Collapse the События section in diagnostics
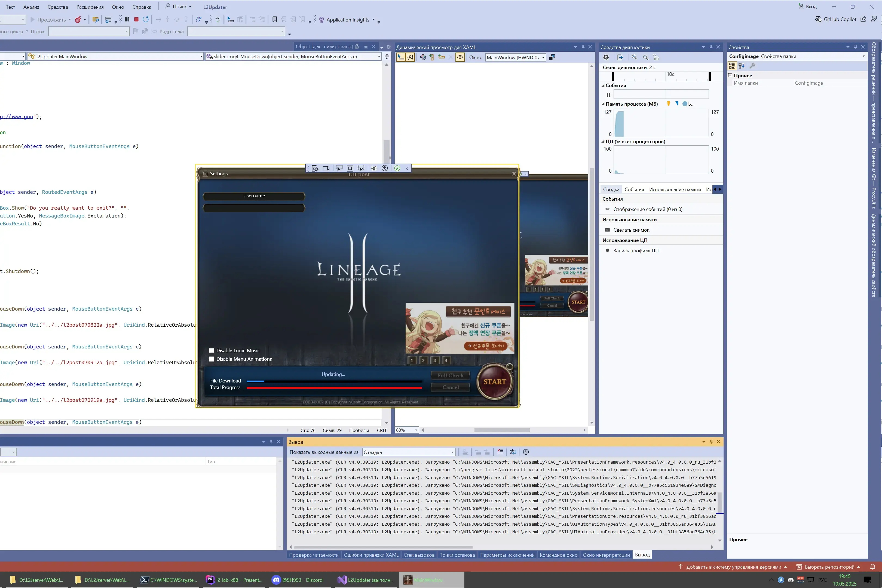The width and height of the screenshot is (882, 588). point(603,85)
